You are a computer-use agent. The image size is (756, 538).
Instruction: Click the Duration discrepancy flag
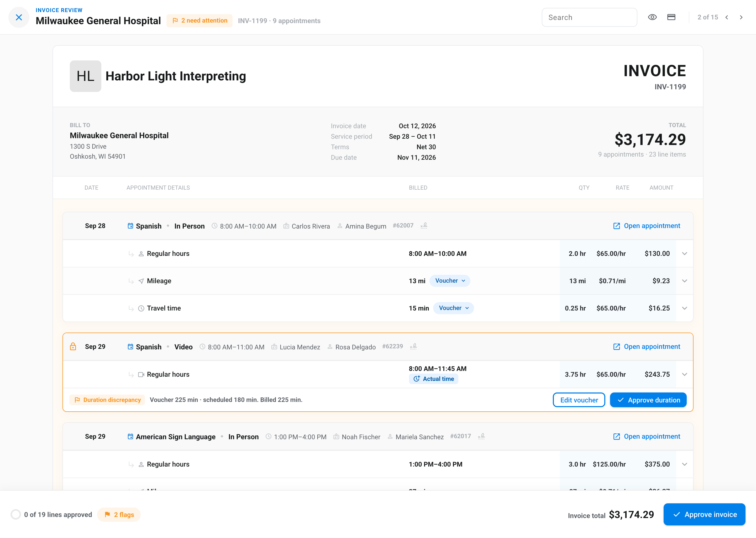tap(107, 400)
